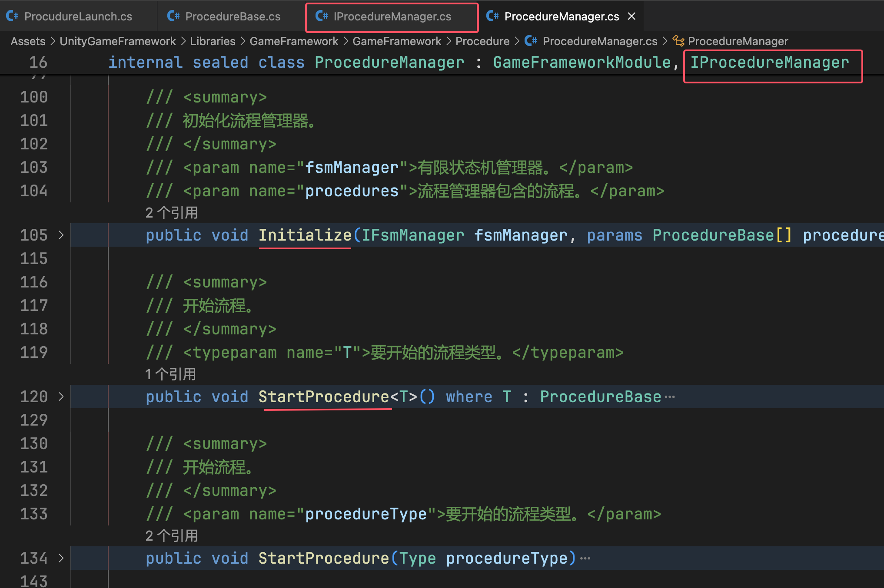Click C# file icon on IProcedureManager.cs tab
This screenshot has width=884, height=588.
321,17
